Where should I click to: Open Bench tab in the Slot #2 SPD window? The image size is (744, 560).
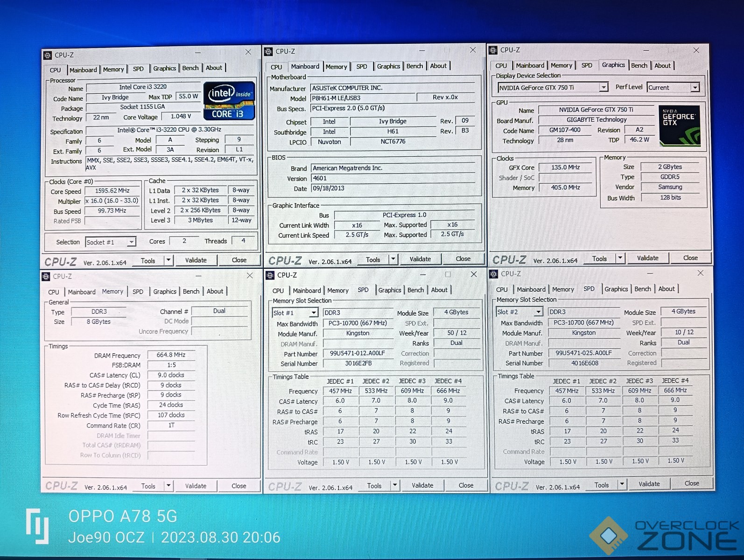click(x=642, y=289)
